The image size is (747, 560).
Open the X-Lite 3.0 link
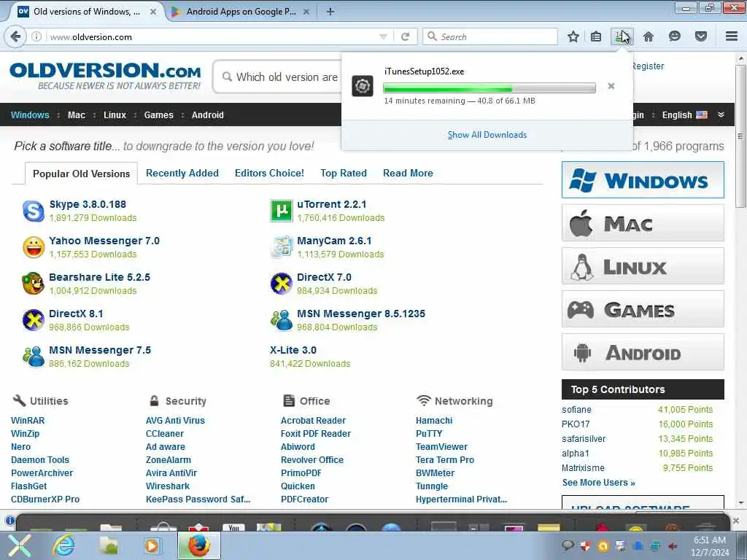[x=293, y=350]
